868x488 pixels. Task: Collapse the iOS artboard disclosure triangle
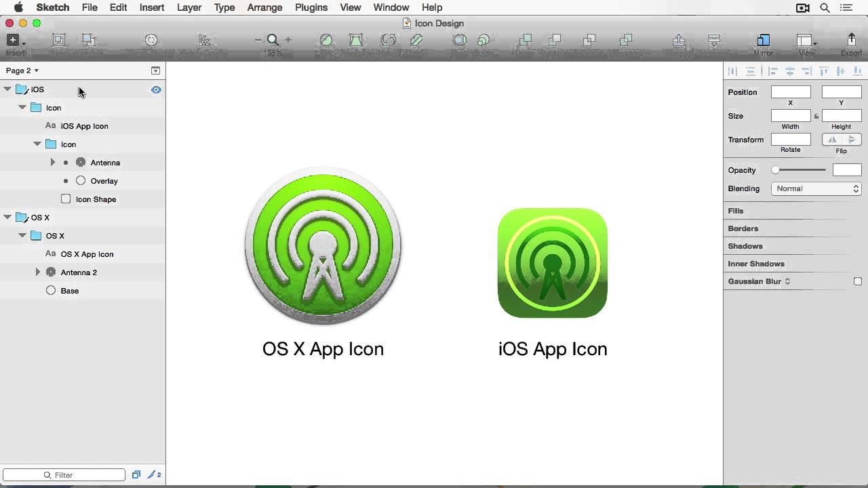7,89
